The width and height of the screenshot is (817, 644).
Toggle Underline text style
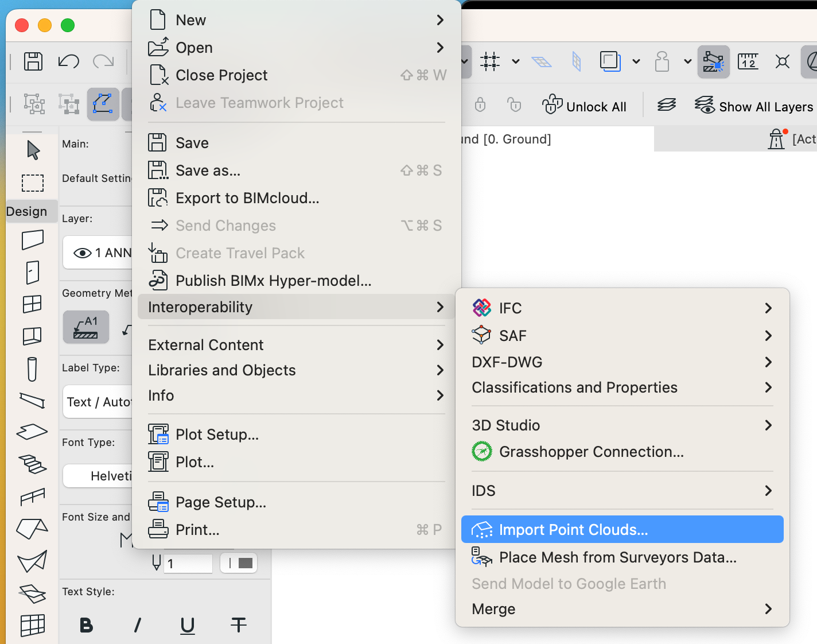pos(188,625)
